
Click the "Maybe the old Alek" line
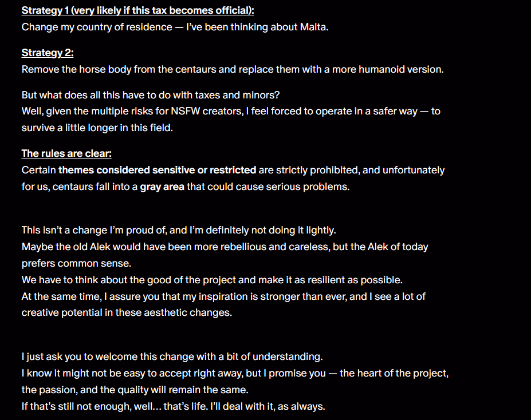coord(225,247)
